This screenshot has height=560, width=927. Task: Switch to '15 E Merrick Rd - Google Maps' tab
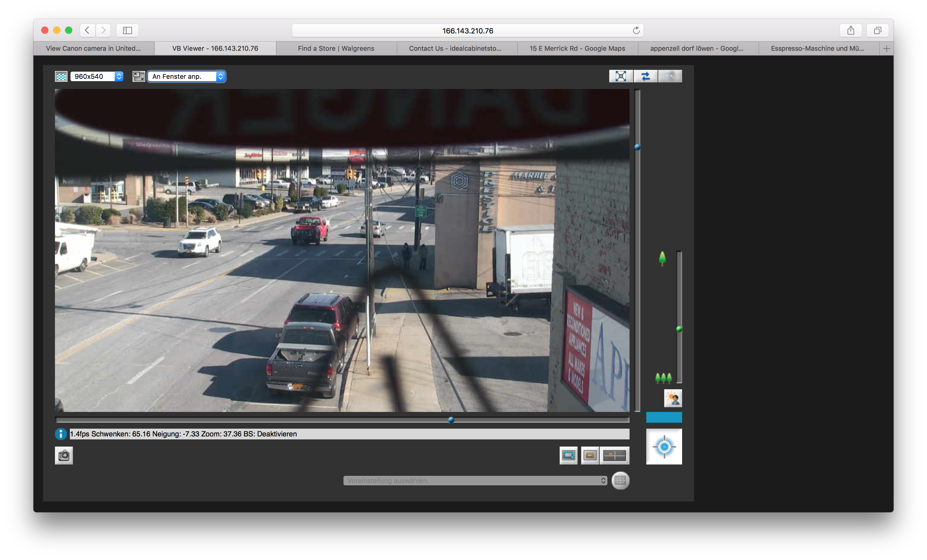(x=577, y=49)
